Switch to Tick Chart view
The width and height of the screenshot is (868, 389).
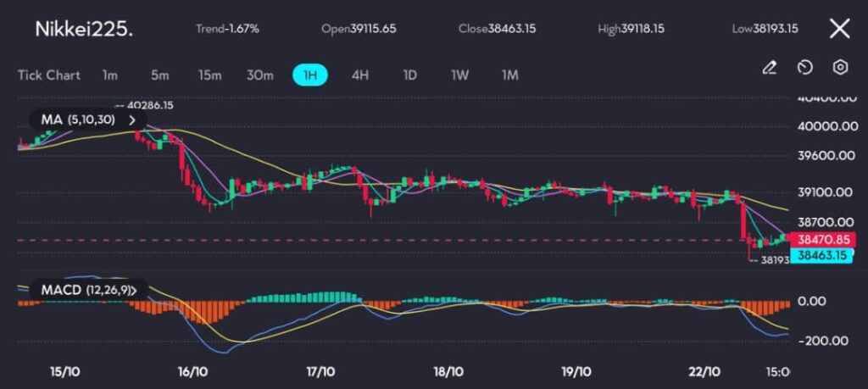click(49, 75)
